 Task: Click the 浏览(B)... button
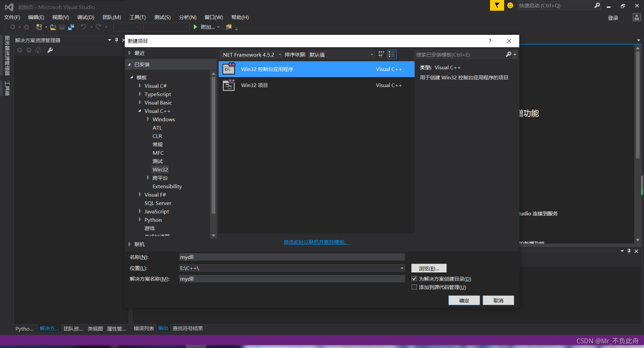(x=429, y=268)
